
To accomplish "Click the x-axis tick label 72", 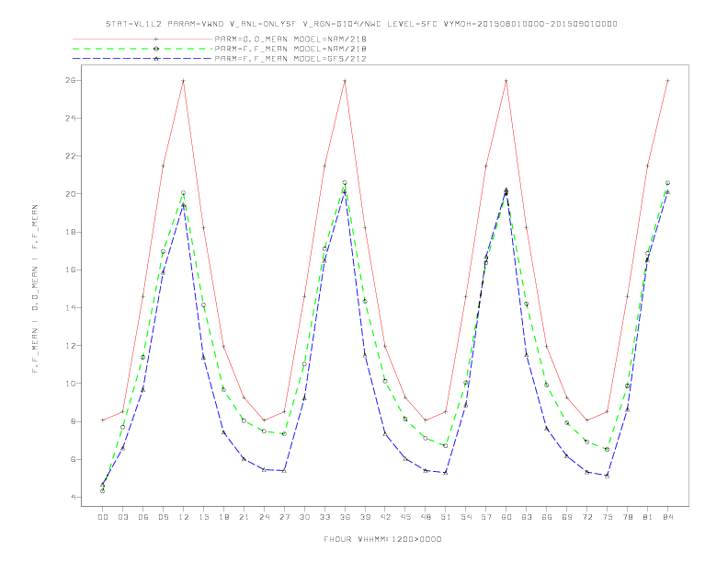I will (586, 517).
